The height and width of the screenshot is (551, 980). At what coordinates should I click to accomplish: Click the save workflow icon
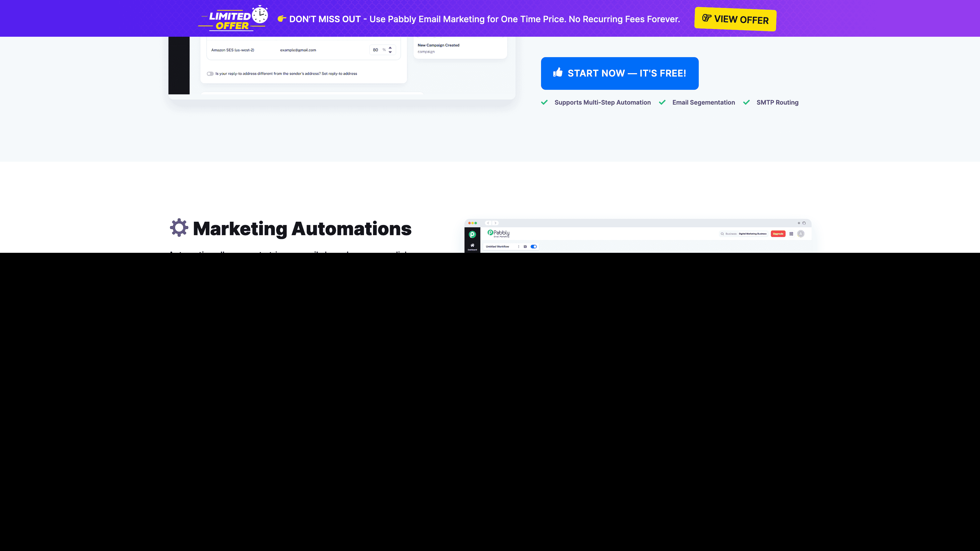click(525, 247)
